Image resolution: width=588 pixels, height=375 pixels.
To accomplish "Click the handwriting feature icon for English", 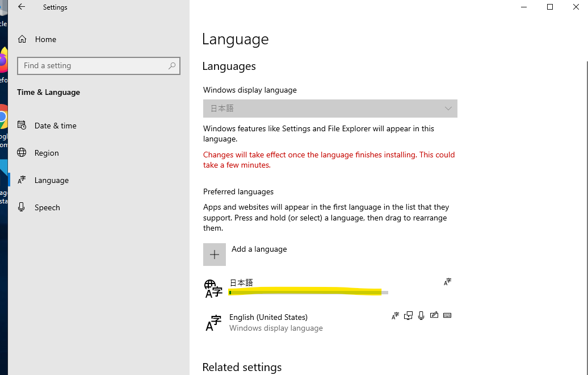I will [434, 315].
